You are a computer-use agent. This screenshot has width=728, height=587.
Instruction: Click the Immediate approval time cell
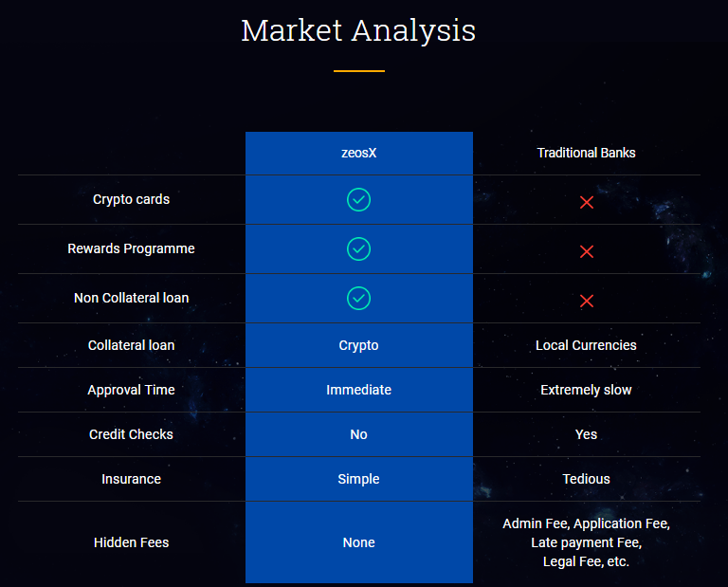point(358,390)
